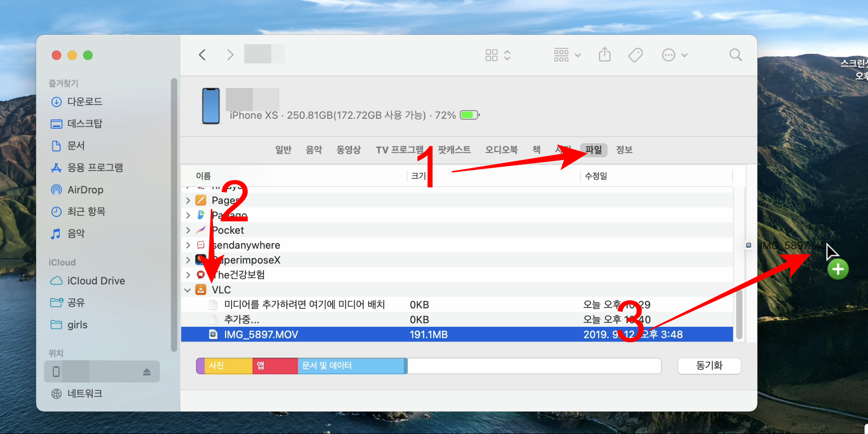The width and height of the screenshot is (868, 434).
Task: Click the VLC app icon
Action: tap(201, 290)
